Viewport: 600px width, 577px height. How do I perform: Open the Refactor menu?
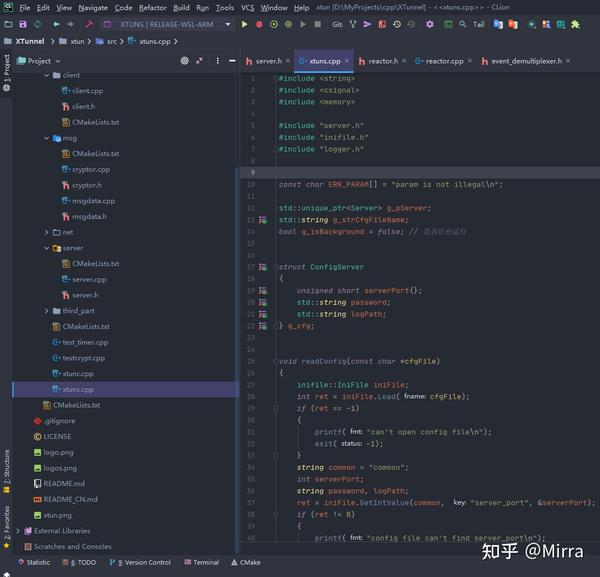pyautogui.click(x=152, y=8)
